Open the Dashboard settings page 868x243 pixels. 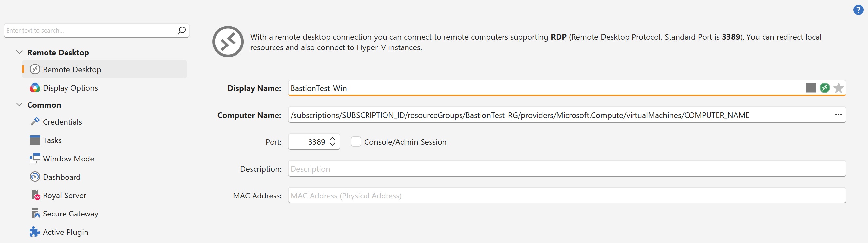[61, 177]
